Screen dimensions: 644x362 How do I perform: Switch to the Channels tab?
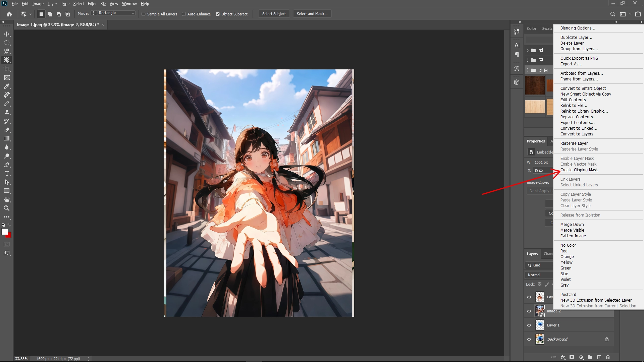(x=549, y=254)
